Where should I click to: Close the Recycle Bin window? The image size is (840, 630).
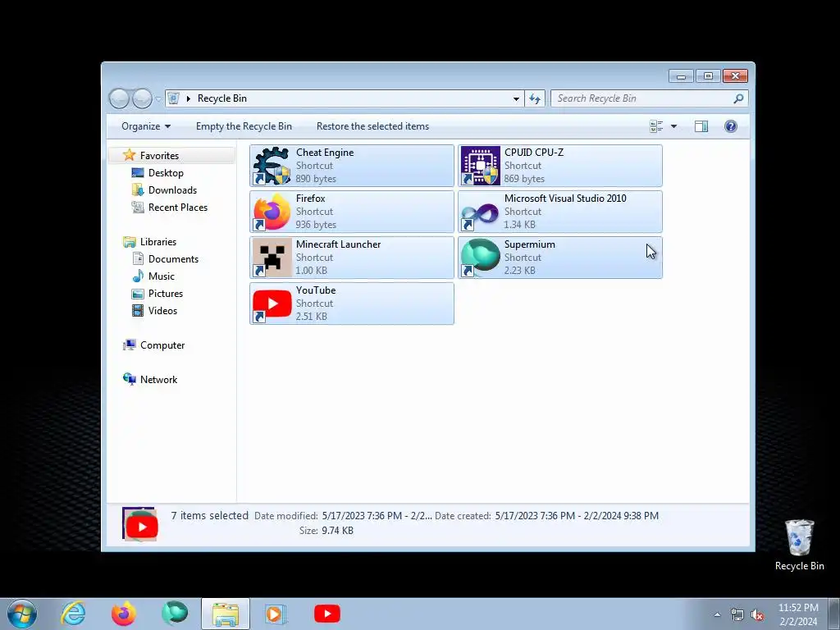pyautogui.click(x=735, y=76)
